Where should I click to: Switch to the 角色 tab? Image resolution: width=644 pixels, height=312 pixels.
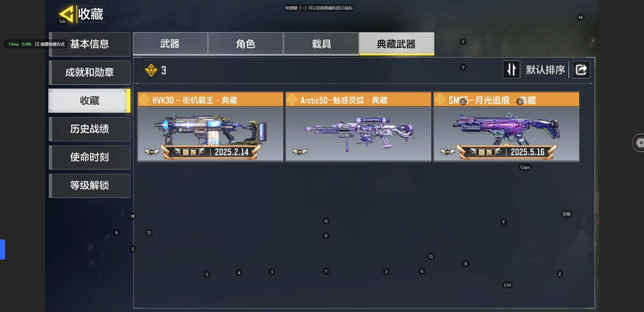tap(246, 44)
